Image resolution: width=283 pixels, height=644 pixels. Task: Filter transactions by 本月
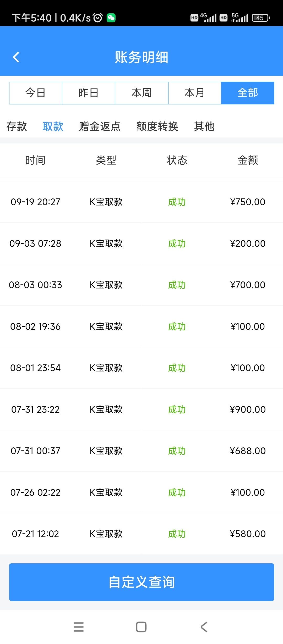194,93
